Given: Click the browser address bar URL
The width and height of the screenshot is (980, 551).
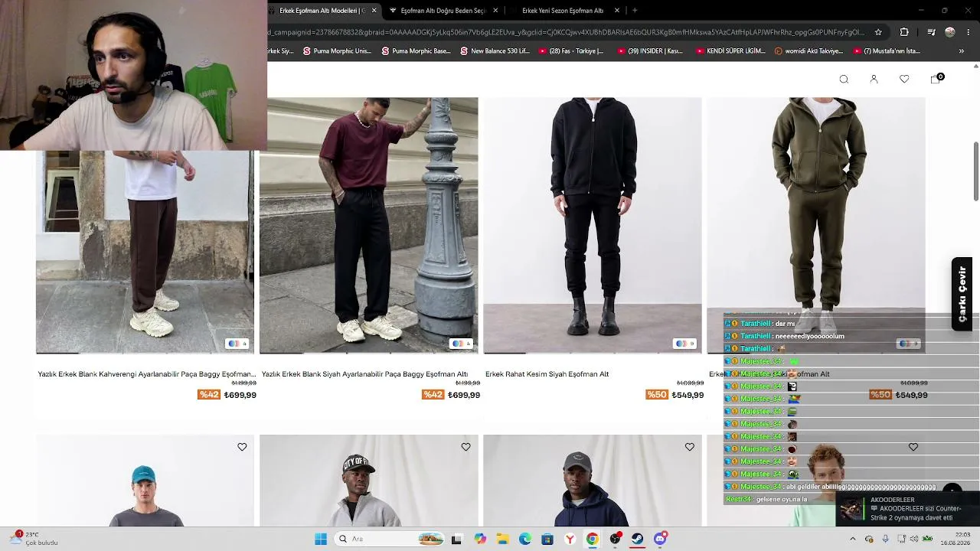Looking at the screenshot, I should click(567, 32).
